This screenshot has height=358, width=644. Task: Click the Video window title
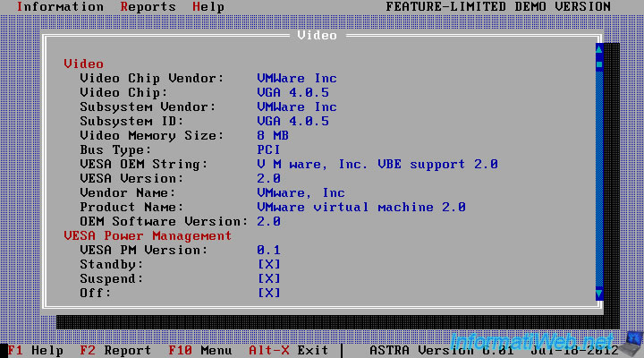click(317, 35)
